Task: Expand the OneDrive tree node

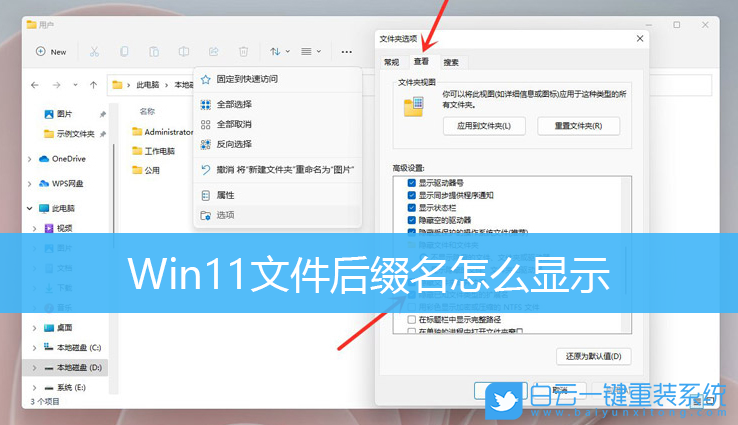Action: pyautogui.click(x=30, y=159)
